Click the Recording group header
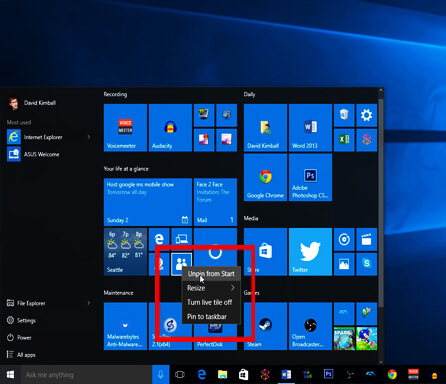This screenshot has height=384, width=446. [x=115, y=95]
